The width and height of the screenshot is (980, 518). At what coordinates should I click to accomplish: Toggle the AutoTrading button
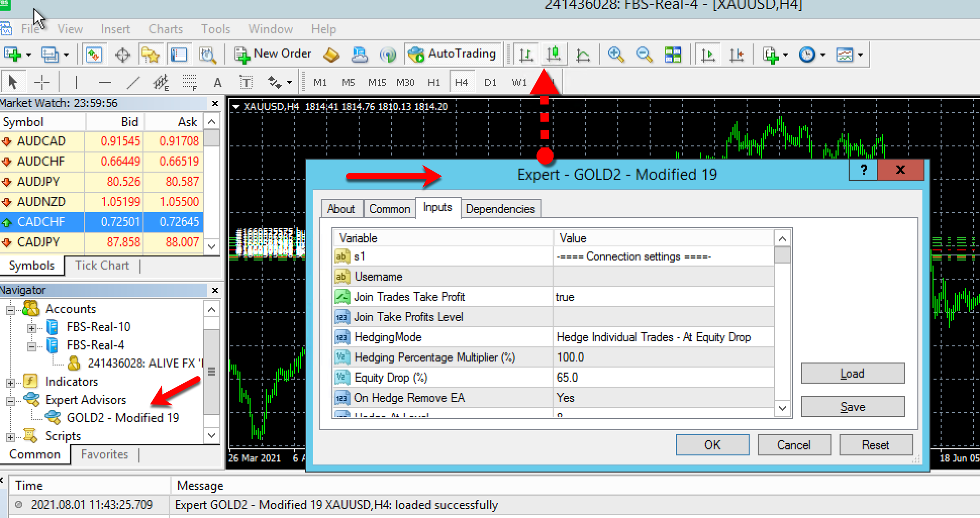pyautogui.click(x=453, y=54)
